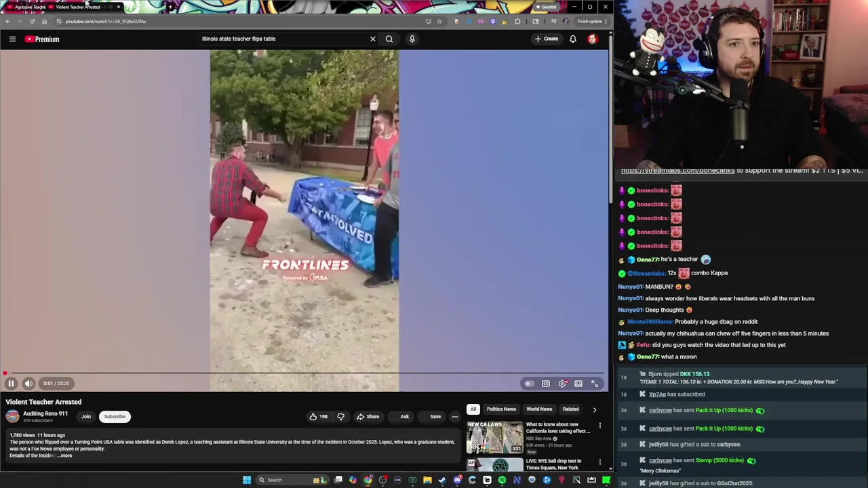Open the YouTube hamburger guide menu

click(x=12, y=39)
